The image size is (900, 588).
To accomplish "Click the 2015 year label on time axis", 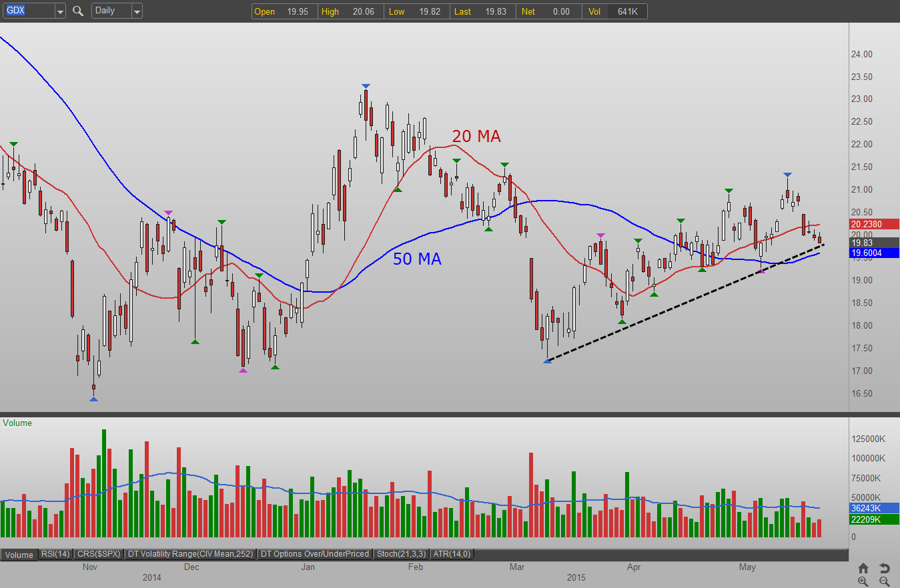I will (x=576, y=577).
